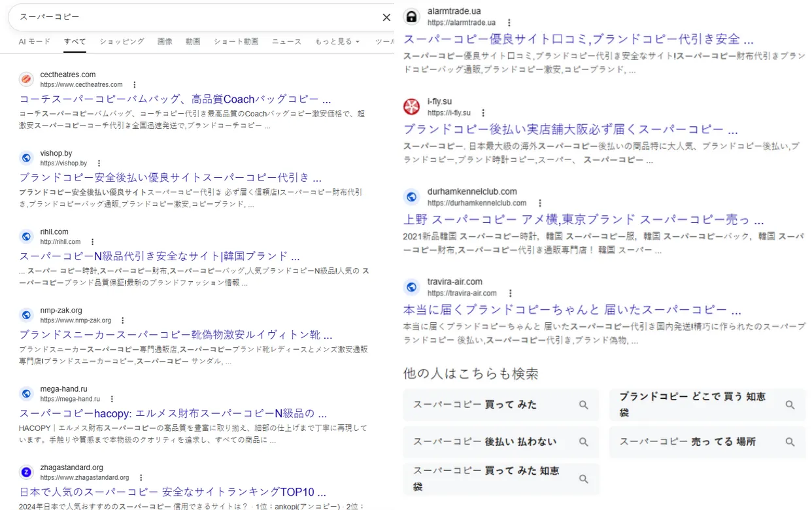
Task: Click the zhagastandard.org Z favicon
Action: pos(26,472)
